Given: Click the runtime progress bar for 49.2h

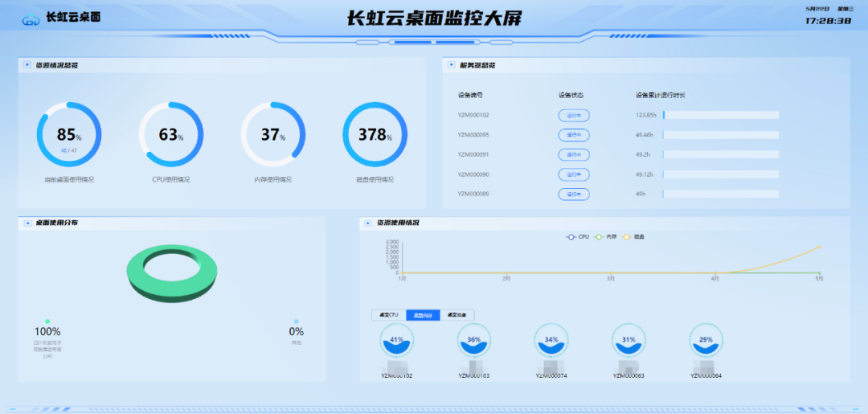Looking at the screenshot, I should tap(721, 154).
